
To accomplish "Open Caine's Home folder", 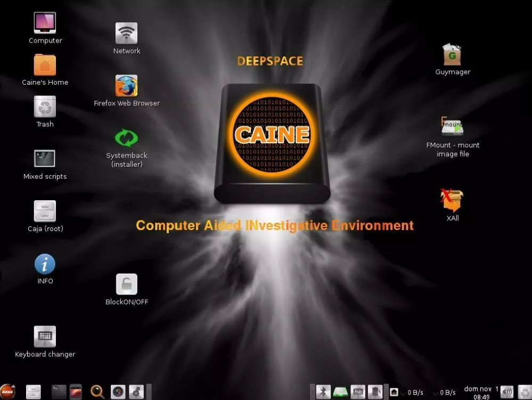I will pyautogui.click(x=45, y=65).
